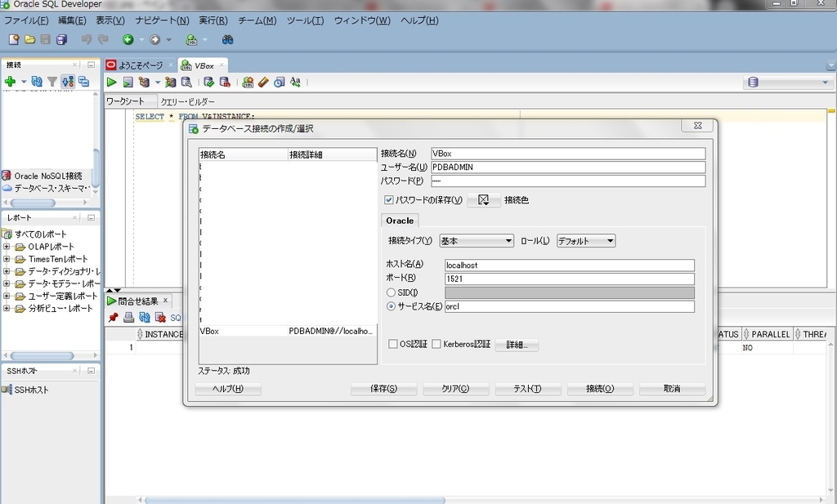The width and height of the screenshot is (837, 504).
Task: Click the 接続(O) button
Action: (600, 389)
